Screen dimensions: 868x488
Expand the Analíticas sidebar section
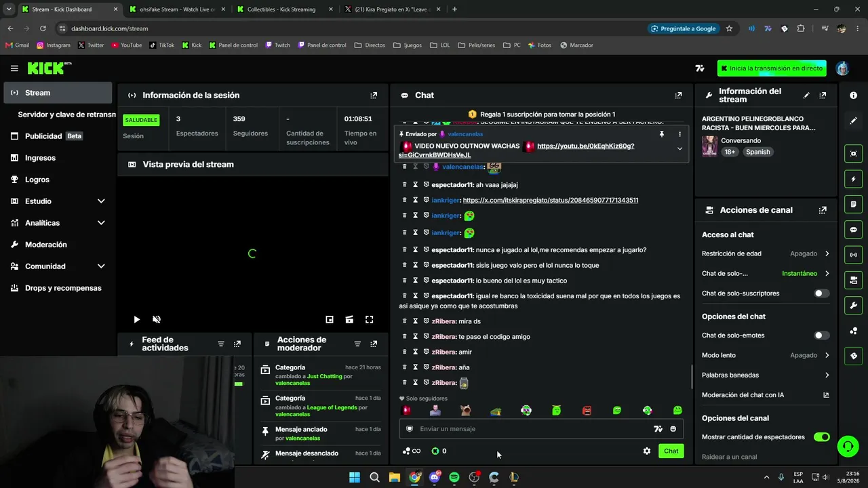(101, 223)
